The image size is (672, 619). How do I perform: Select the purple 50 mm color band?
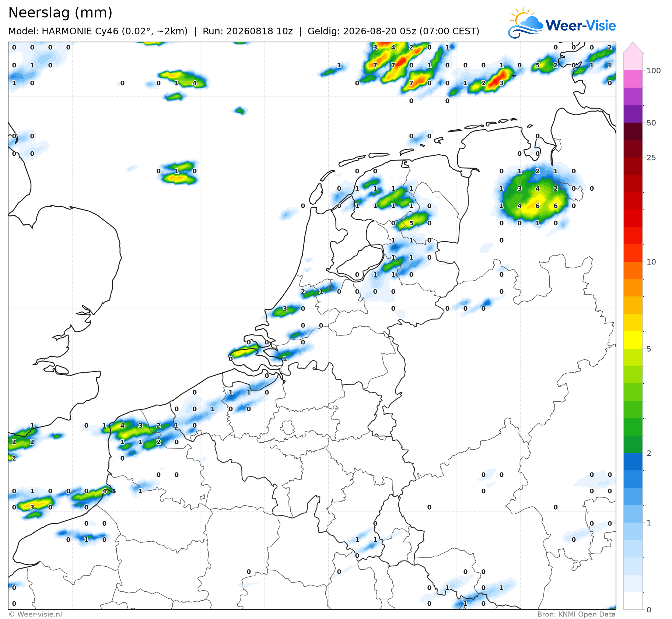point(633,114)
